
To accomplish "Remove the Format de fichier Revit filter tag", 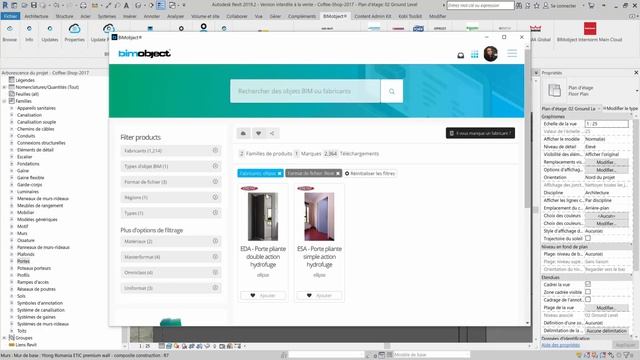I will (x=338, y=173).
